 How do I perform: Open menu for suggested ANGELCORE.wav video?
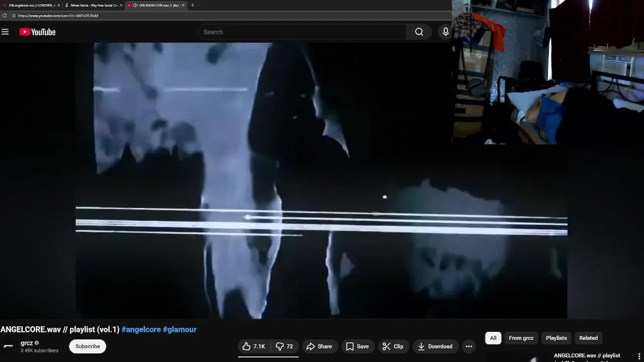click(639, 356)
